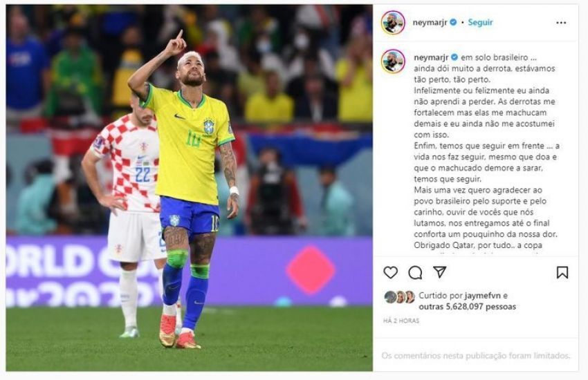Open the three-dot options menu
The height and width of the screenshot is (380, 588).
coord(561,23)
